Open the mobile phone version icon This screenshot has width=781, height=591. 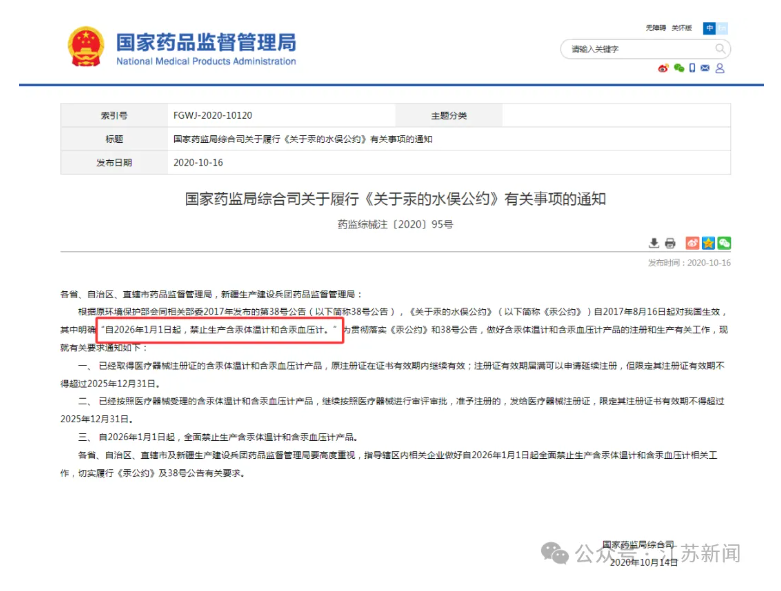(692, 68)
